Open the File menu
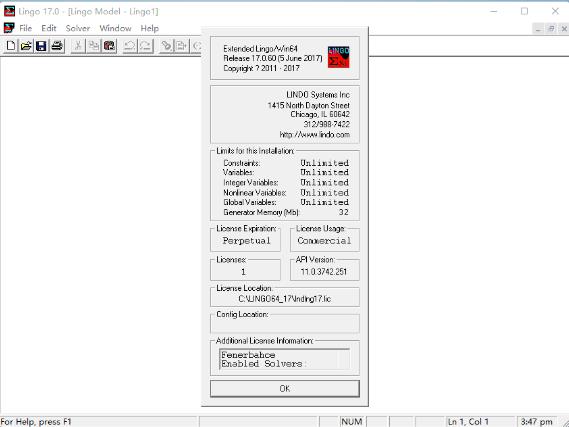 pyautogui.click(x=25, y=28)
